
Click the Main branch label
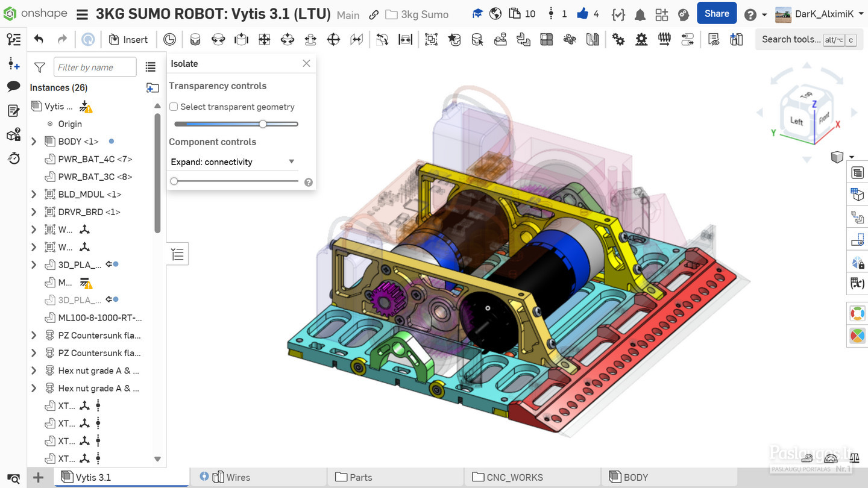click(348, 14)
